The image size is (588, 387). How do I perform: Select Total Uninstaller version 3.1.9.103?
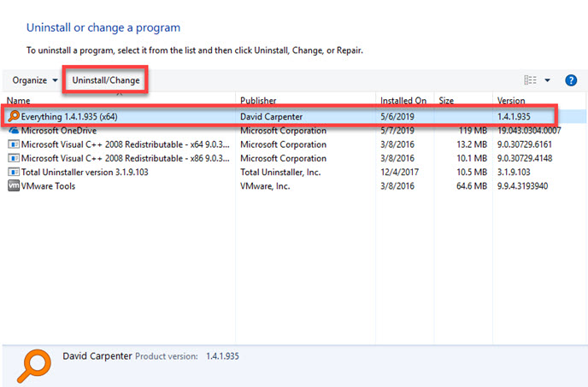pos(85,172)
